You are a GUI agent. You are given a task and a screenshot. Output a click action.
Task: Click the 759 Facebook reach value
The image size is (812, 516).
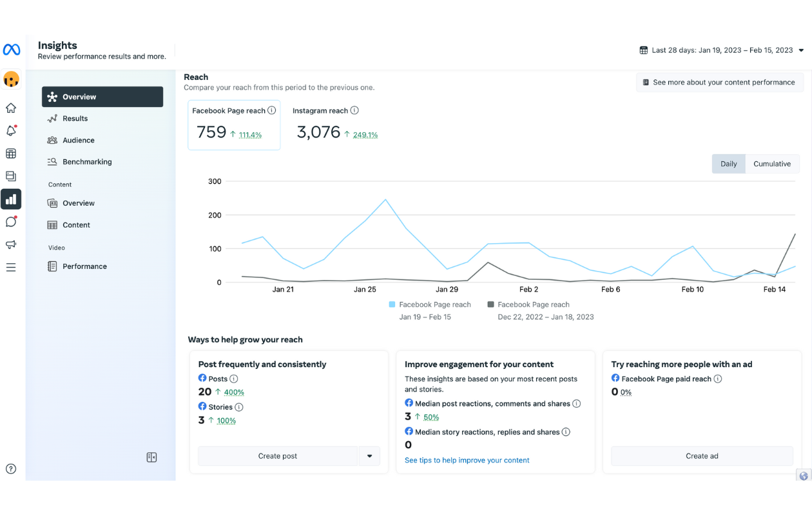(211, 132)
